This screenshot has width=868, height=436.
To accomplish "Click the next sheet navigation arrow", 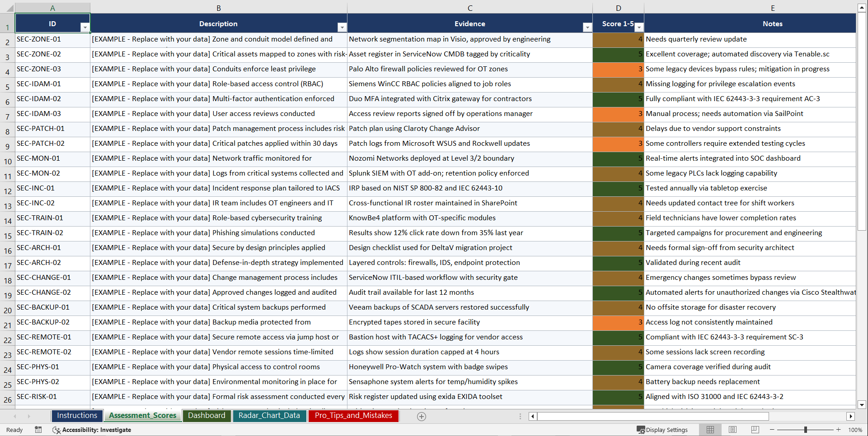I will tap(30, 416).
